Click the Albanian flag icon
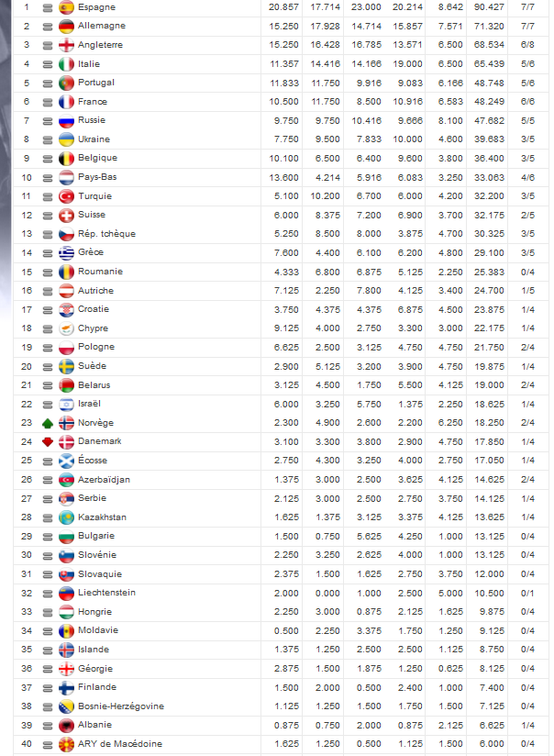The image size is (554, 756). click(x=66, y=725)
